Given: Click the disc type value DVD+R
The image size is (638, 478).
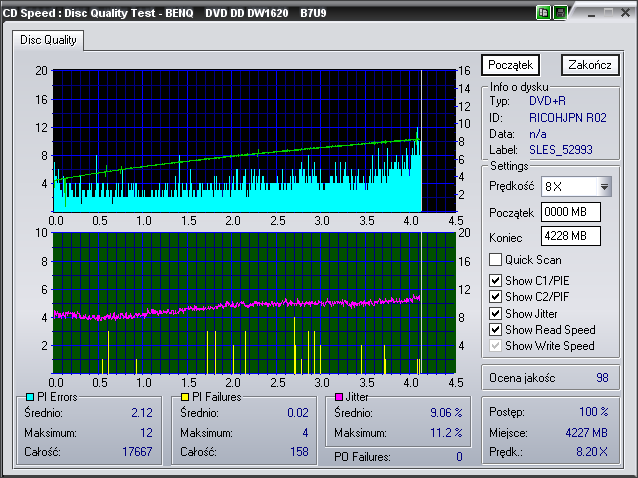Looking at the screenshot, I should [547, 101].
